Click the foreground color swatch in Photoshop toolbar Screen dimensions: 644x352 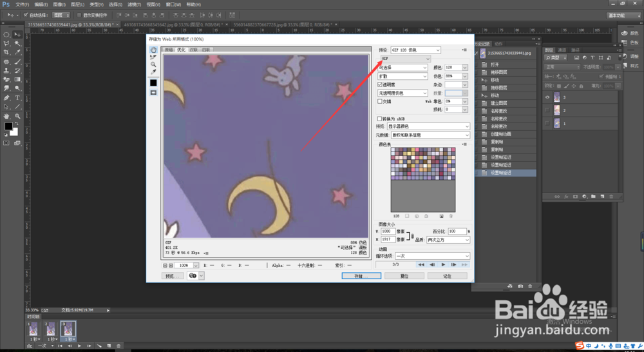(x=8, y=126)
